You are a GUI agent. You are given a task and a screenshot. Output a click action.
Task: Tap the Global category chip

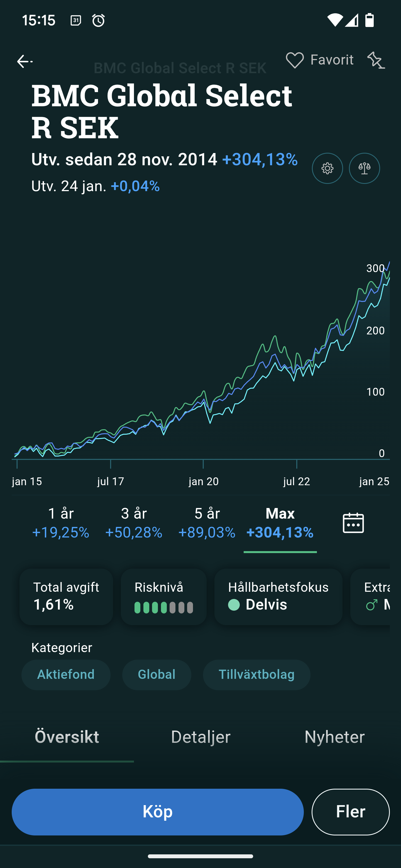click(157, 675)
